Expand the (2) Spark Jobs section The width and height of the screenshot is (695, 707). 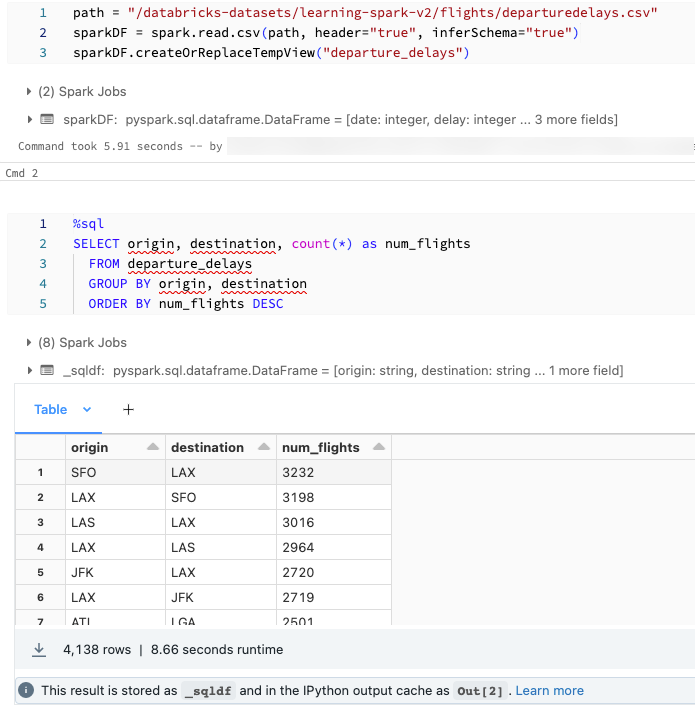click(x=28, y=92)
